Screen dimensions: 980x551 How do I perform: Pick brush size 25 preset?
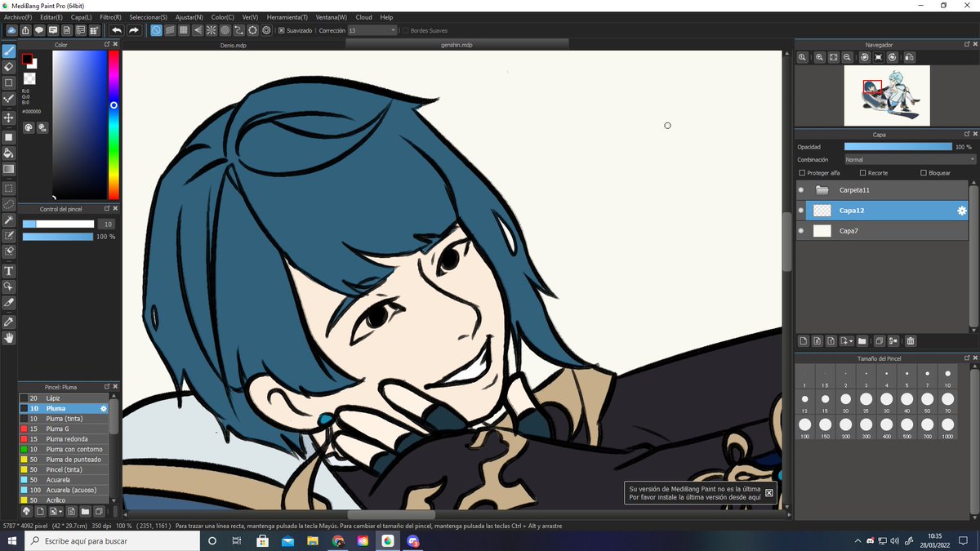point(866,402)
